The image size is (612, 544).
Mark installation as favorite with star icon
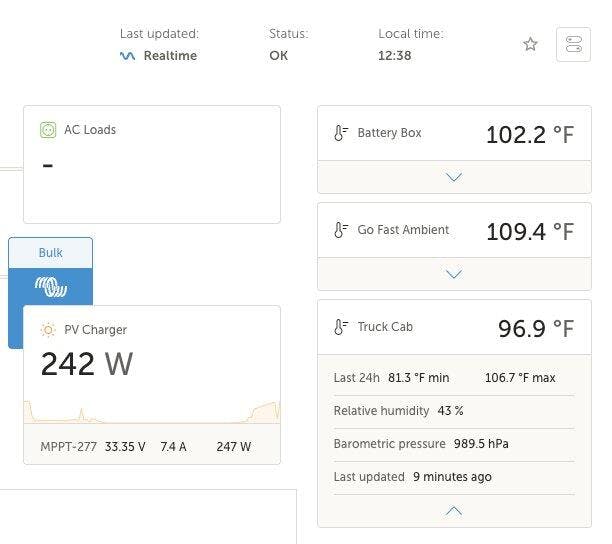[530, 44]
